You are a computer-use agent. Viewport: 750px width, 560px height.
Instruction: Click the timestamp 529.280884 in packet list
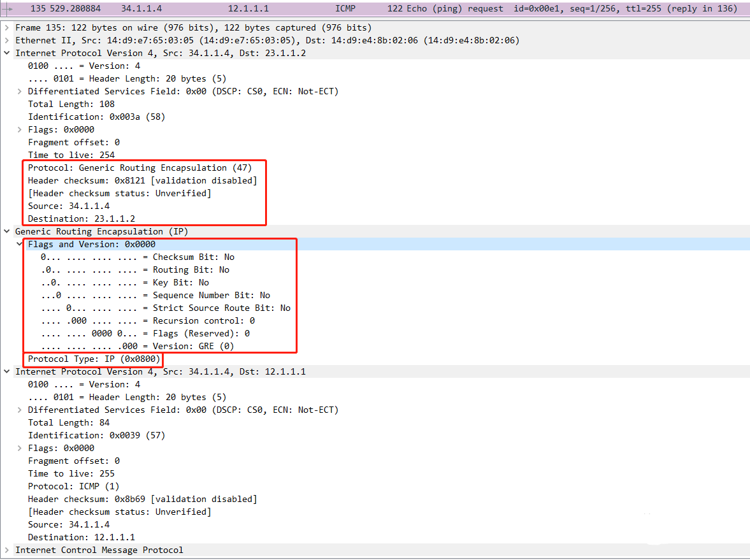[x=75, y=9]
